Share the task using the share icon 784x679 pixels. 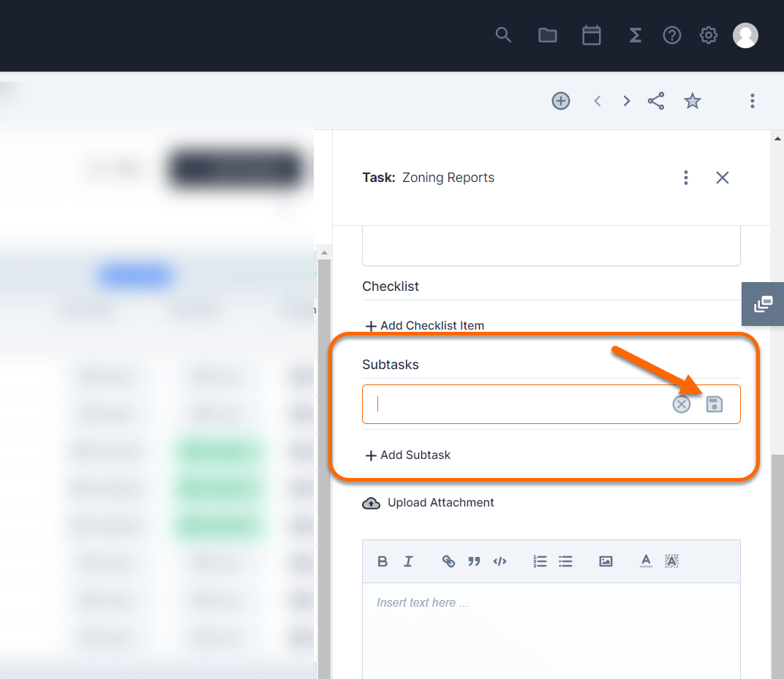pyautogui.click(x=655, y=101)
